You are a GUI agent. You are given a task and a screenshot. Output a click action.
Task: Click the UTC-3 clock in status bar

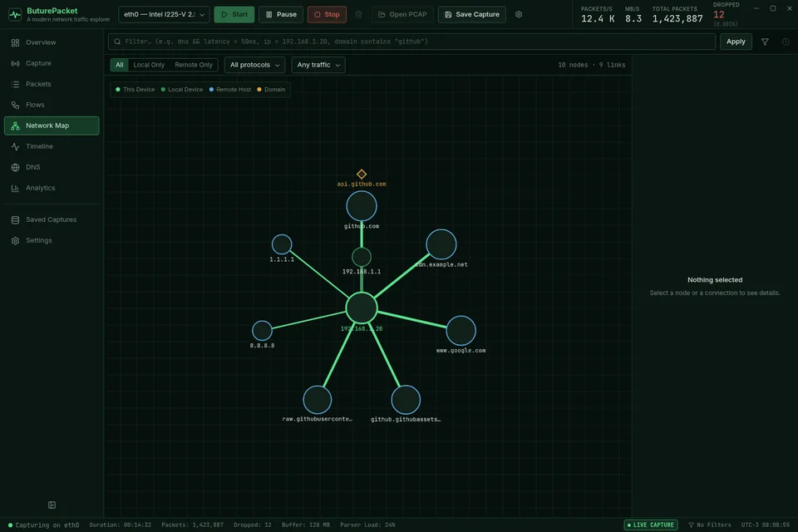click(x=766, y=525)
